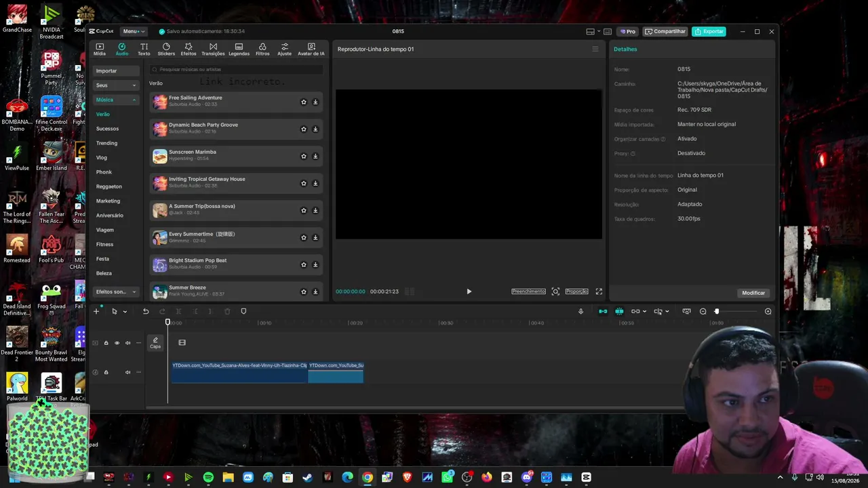Open the Mídia tab
This screenshot has width=868, height=488.
click(100, 49)
